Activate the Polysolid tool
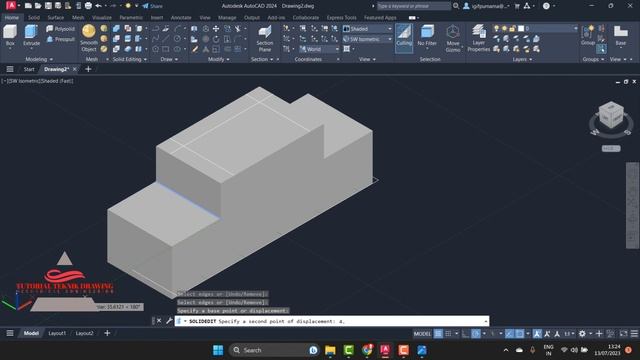 point(60,29)
